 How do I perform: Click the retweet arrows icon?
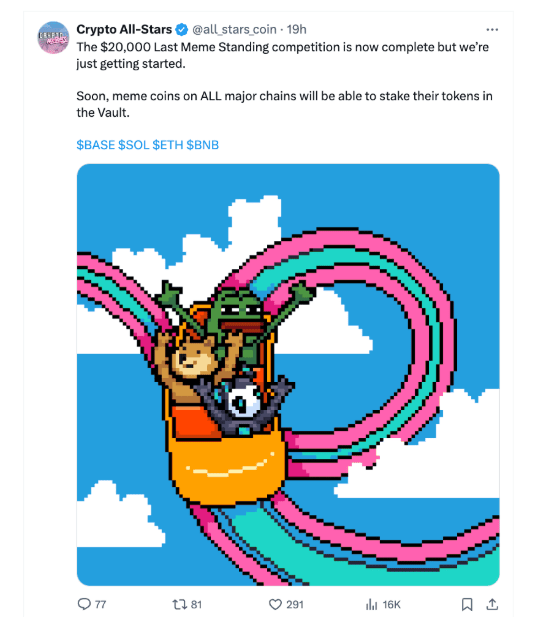pos(179,604)
